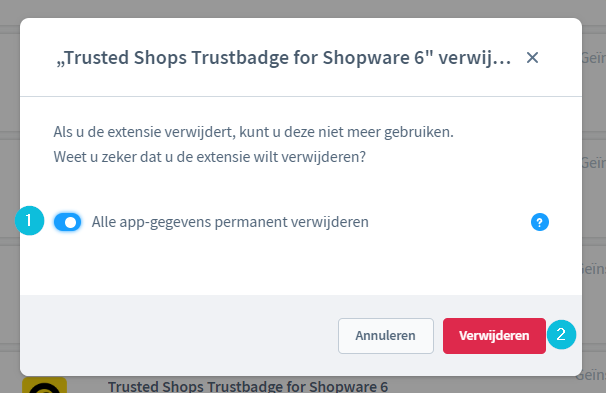Click text 'Als u de extensie verwijdert' line

253,132
